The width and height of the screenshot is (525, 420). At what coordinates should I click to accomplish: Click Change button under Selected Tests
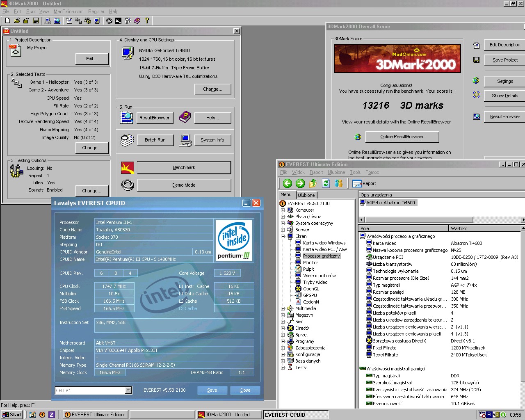tap(92, 148)
